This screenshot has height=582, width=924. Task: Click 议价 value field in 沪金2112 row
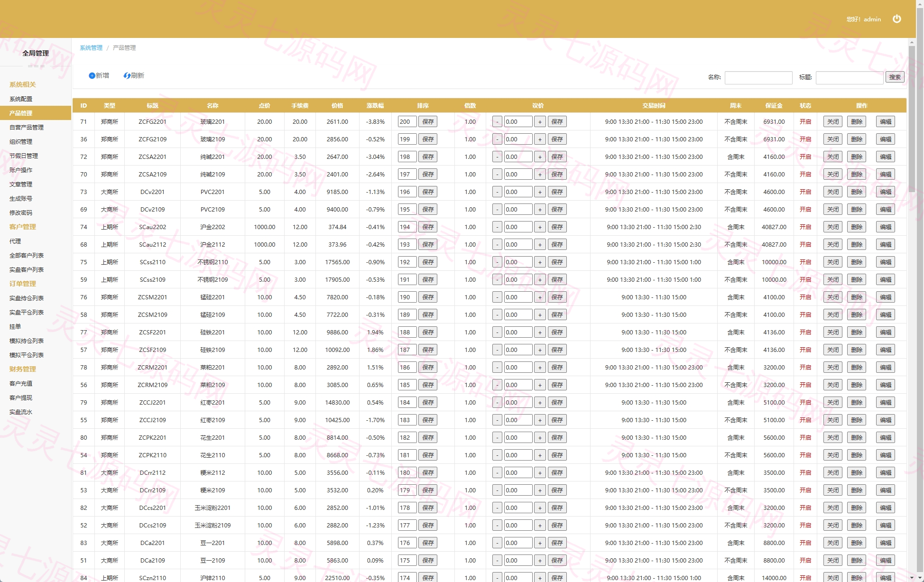click(x=518, y=245)
